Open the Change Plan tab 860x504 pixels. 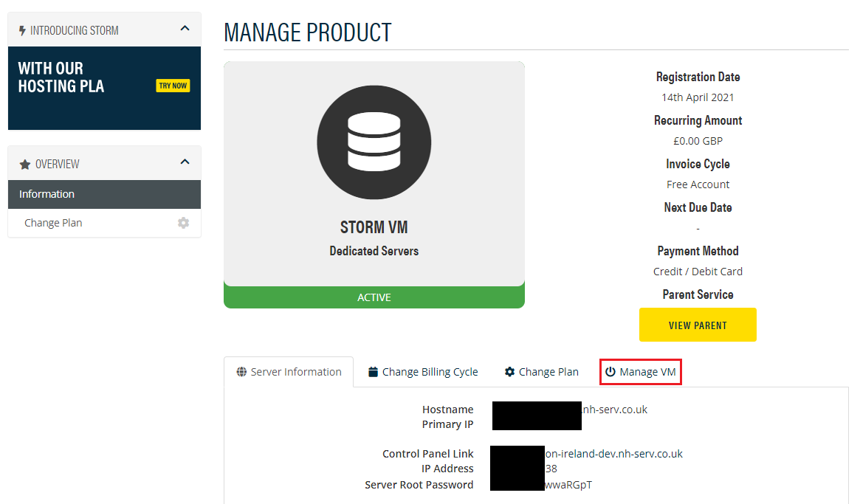pyautogui.click(x=541, y=372)
